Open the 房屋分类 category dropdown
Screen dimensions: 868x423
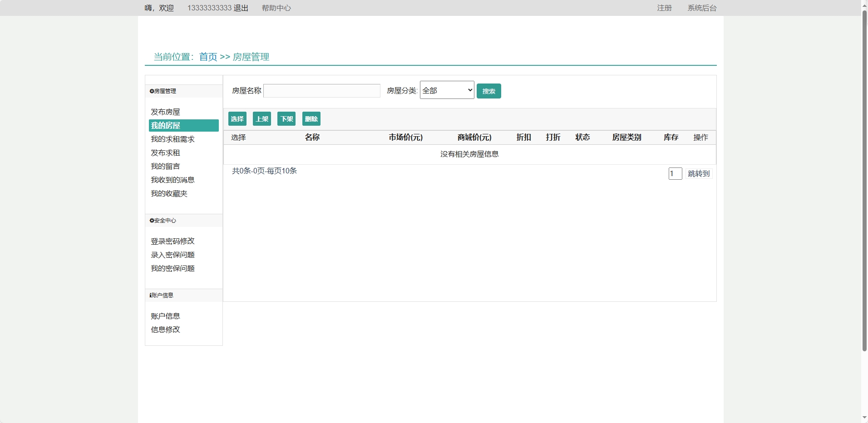[x=447, y=90]
